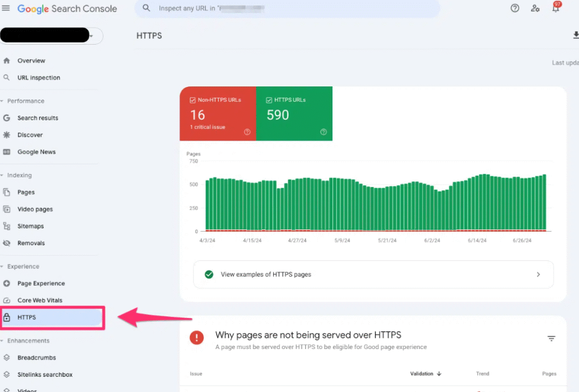Open the notifications bell icon
Image resolution: width=579 pixels, height=392 pixels.
click(x=556, y=8)
